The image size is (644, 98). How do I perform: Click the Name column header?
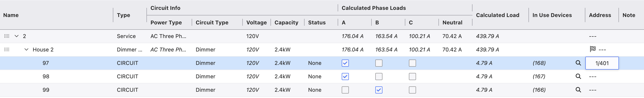[x=11, y=15]
